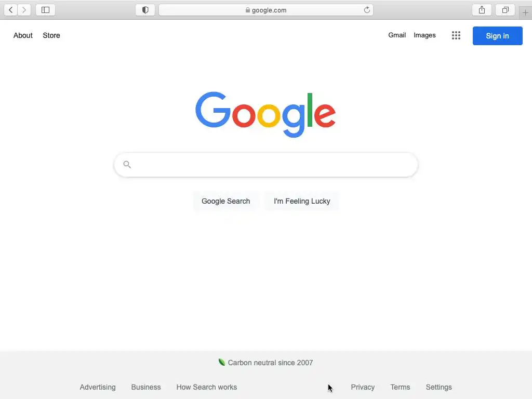The image size is (532, 399).
Task: Open the How Search works link
Action: 207,387
